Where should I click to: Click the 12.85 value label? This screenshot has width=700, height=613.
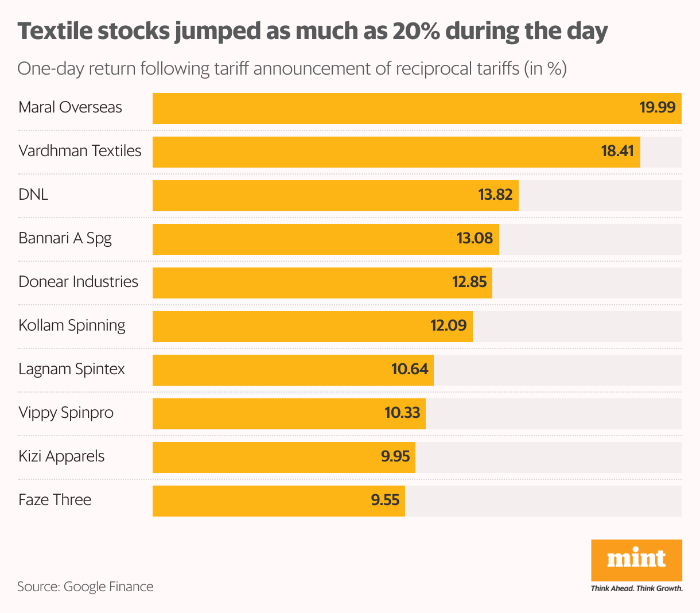click(x=469, y=282)
